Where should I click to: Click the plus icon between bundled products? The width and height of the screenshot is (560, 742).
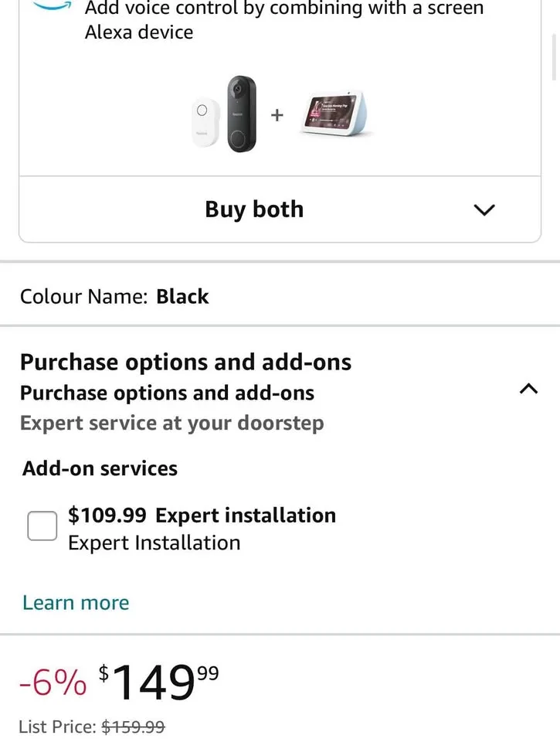tap(276, 115)
